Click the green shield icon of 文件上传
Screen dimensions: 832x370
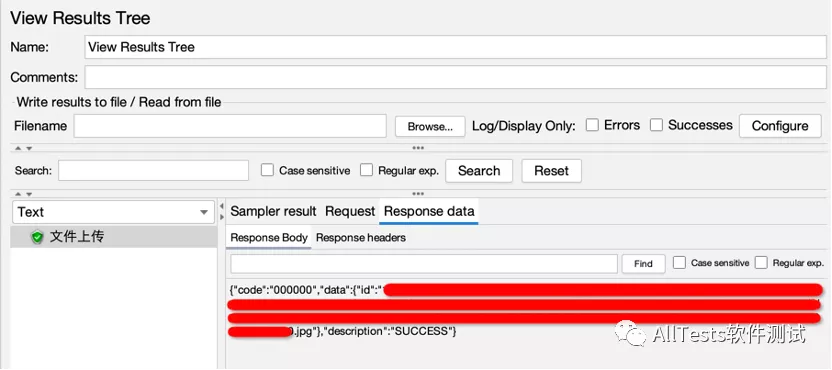[x=37, y=237]
